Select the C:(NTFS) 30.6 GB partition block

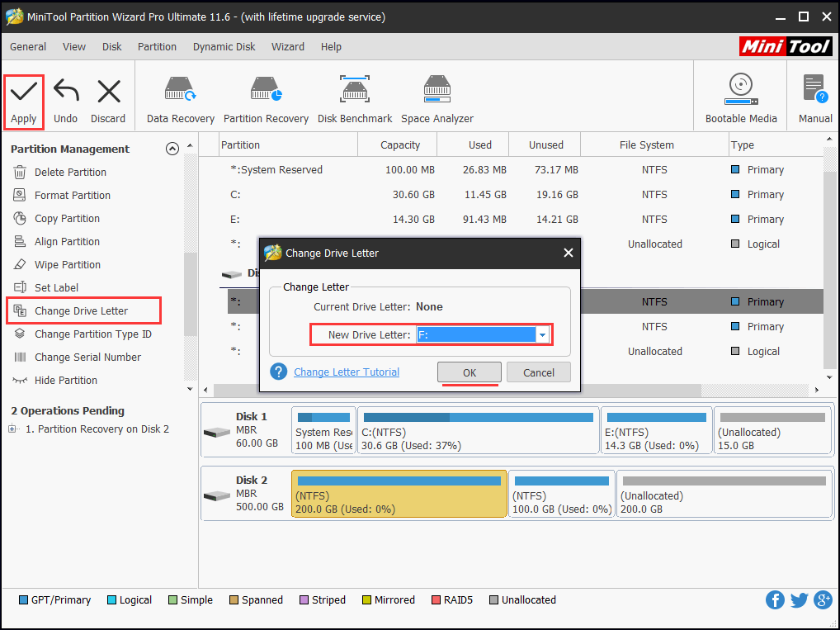point(478,430)
